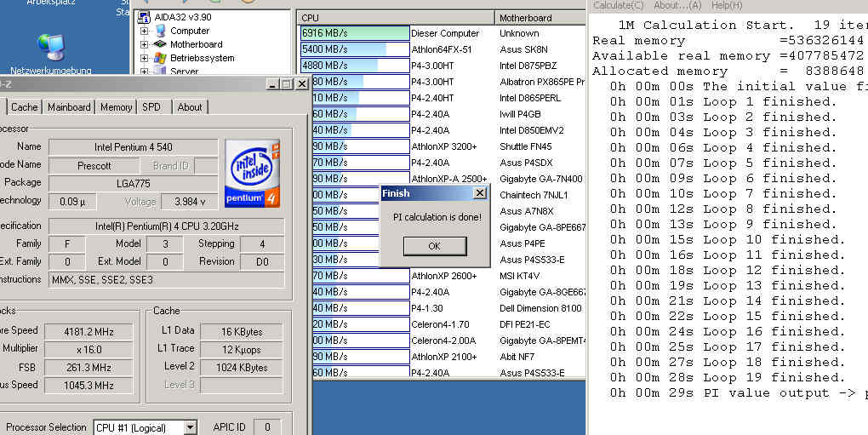Switch to the Memory tab in CPU-Z

pyautogui.click(x=117, y=106)
